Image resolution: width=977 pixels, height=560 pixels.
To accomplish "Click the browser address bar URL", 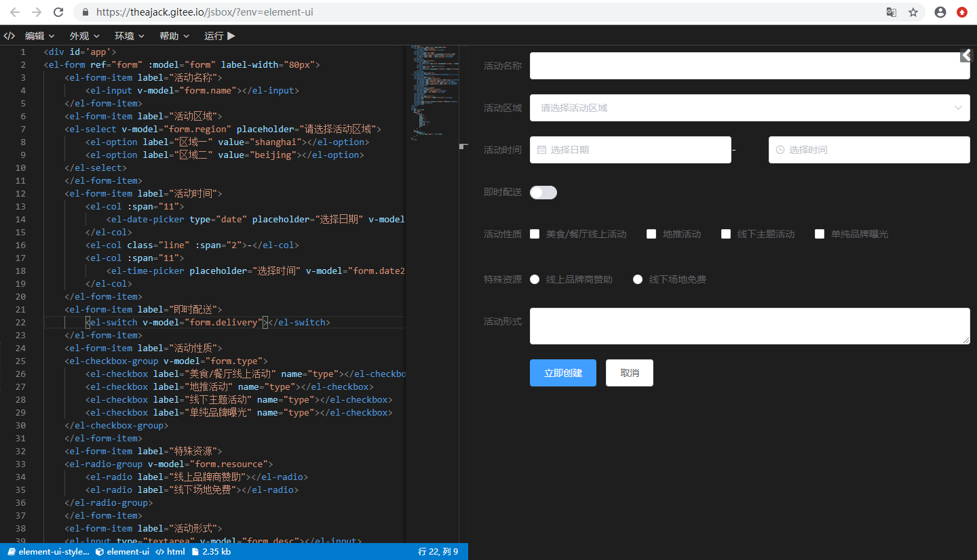I will [204, 12].
